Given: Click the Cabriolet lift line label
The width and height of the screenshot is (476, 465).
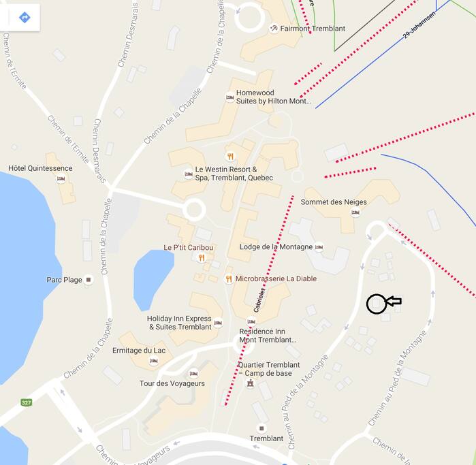Looking at the screenshot, I should 260,300.
